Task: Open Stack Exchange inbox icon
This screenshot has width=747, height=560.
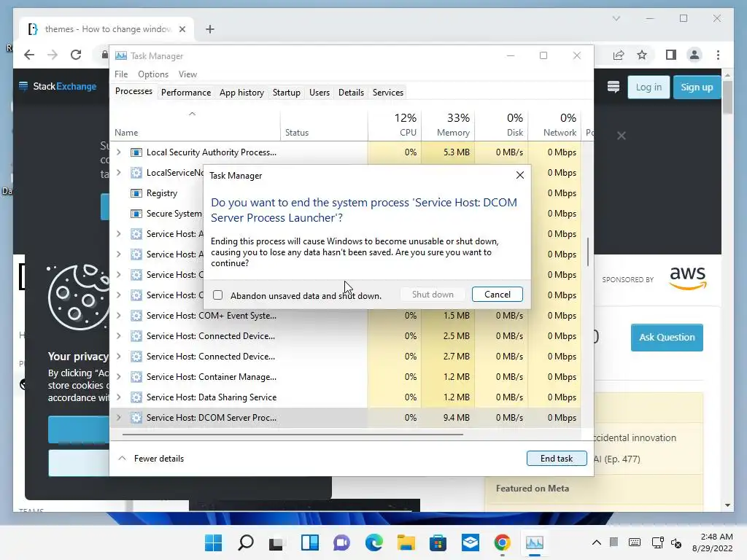Action: [x=613, y=87]
